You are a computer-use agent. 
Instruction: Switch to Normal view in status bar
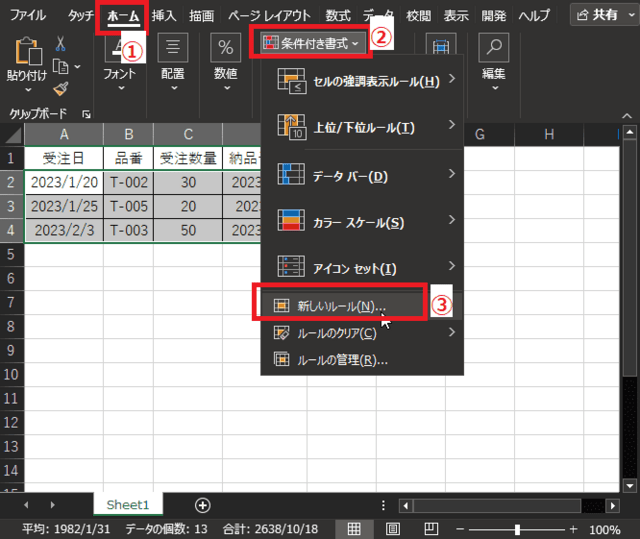point(353,529)
